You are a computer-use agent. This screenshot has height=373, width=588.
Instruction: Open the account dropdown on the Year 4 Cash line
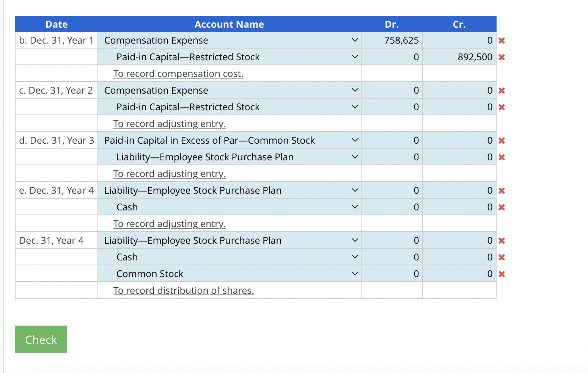(x=355, y=257)
